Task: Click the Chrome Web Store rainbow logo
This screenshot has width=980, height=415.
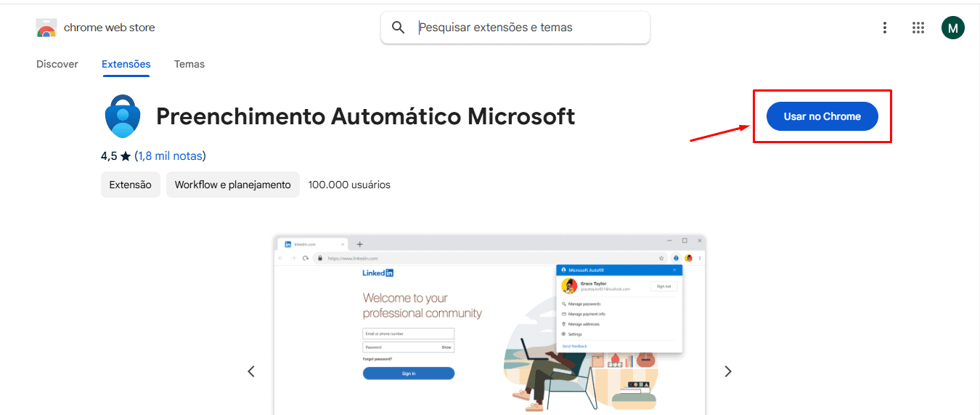Action: (46, 28)
